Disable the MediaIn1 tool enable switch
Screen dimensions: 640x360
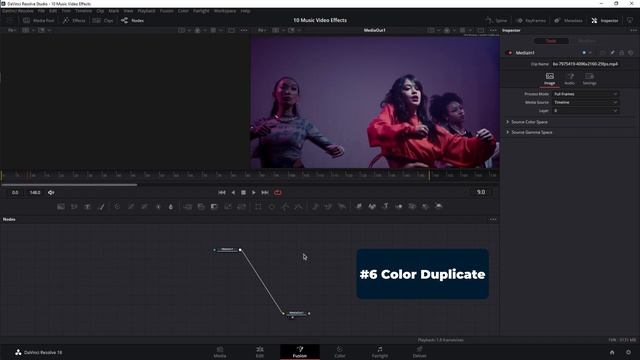coord(509,53)
